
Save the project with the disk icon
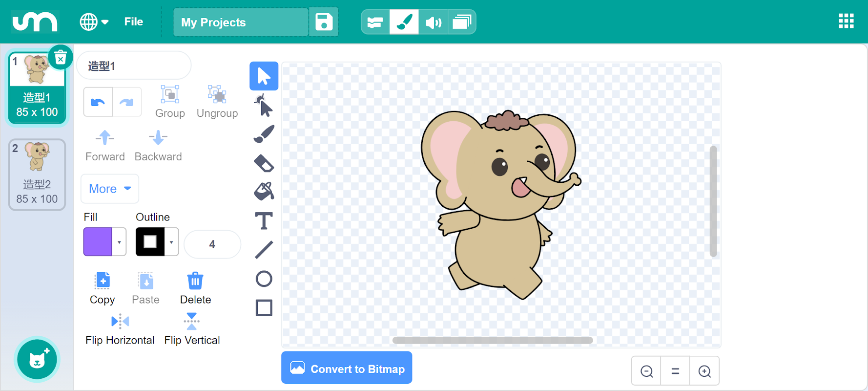pyautogui.click(x=324, y=22)
